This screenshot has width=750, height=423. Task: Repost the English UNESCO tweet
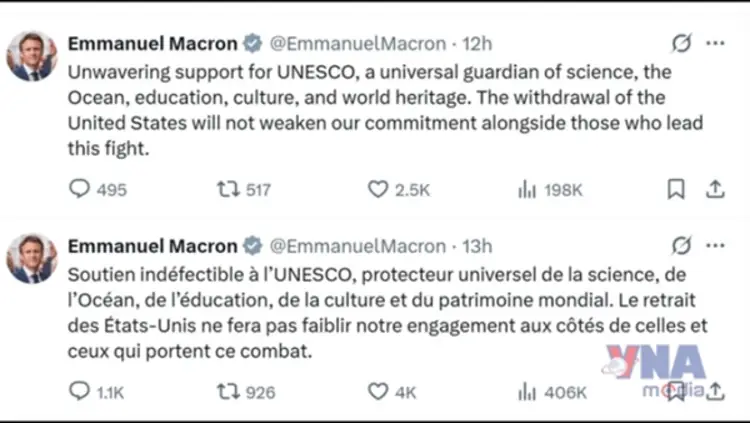tap(228, 189)
